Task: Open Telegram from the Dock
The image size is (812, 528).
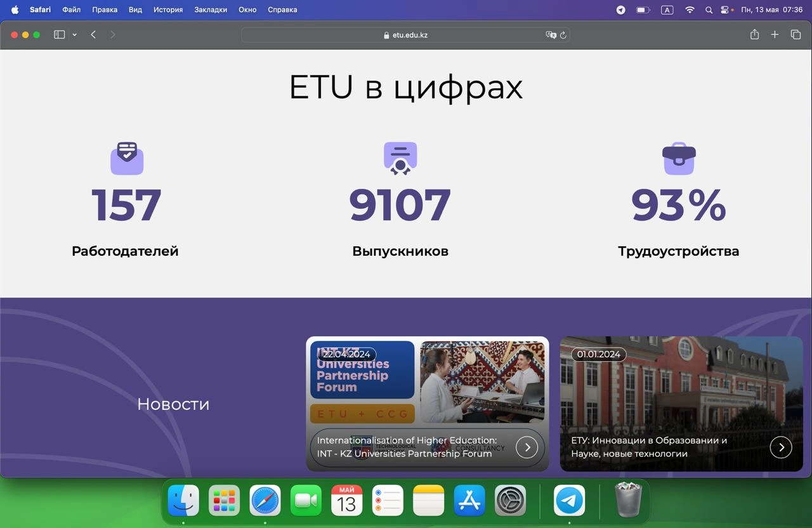Action: coord(569,501)
